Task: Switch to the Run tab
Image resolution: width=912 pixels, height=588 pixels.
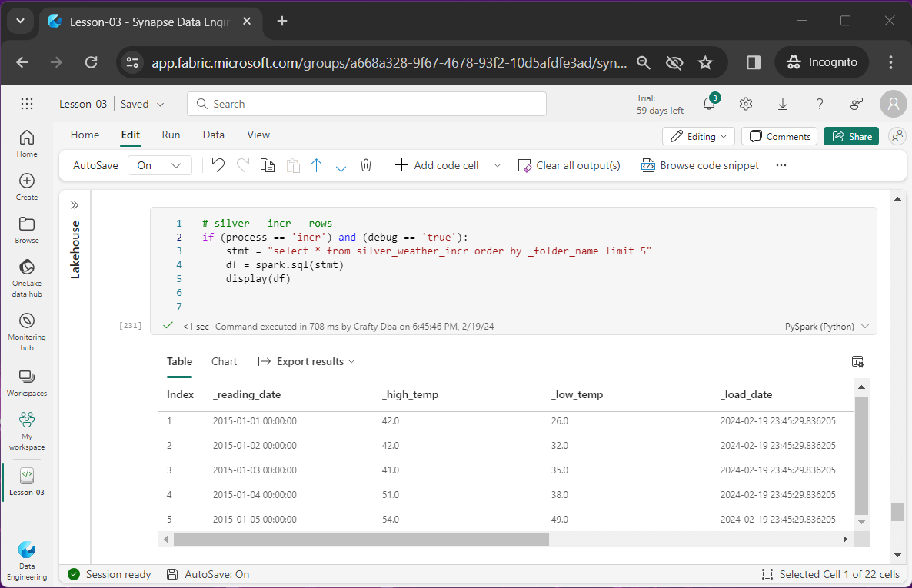Action: (x=171, y=135)
